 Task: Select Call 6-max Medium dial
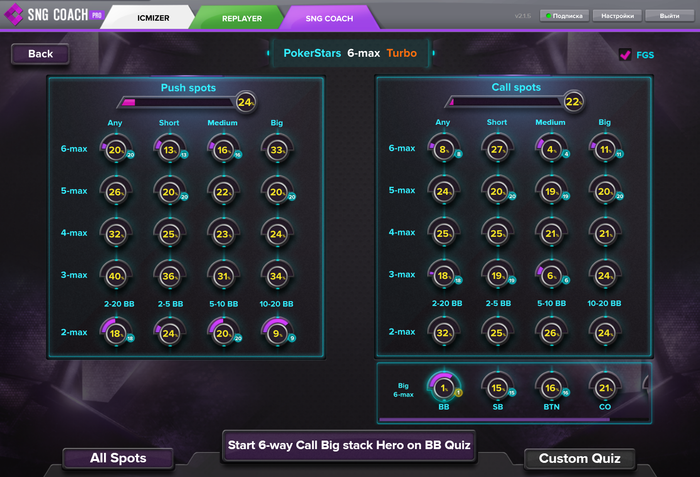click(x=552, y=150)
